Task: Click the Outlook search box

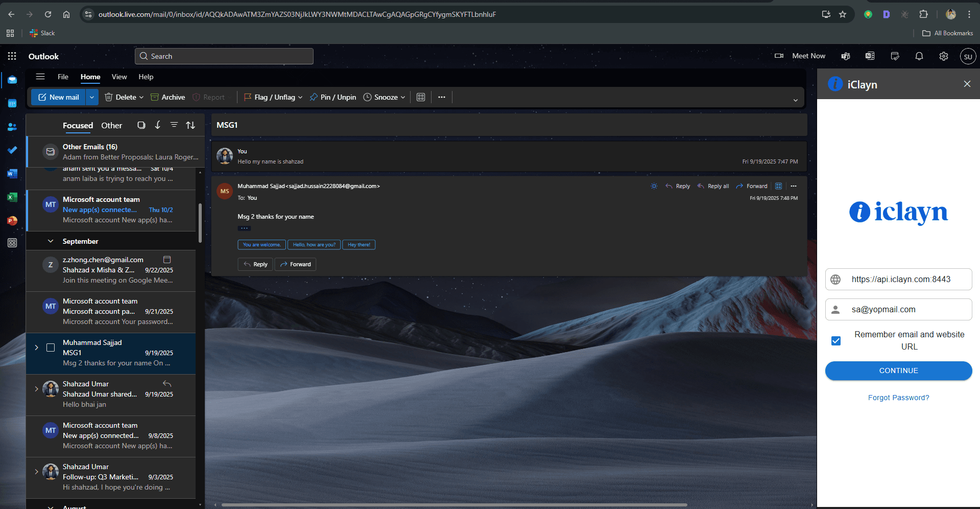Action: [224, 56]
